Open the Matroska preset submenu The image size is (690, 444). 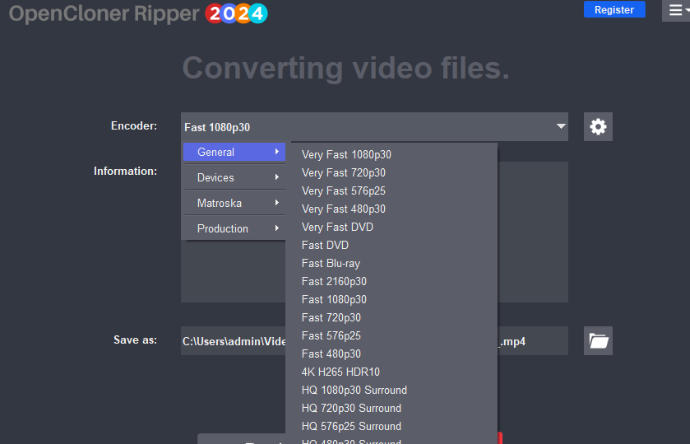[x=234, y=203]
